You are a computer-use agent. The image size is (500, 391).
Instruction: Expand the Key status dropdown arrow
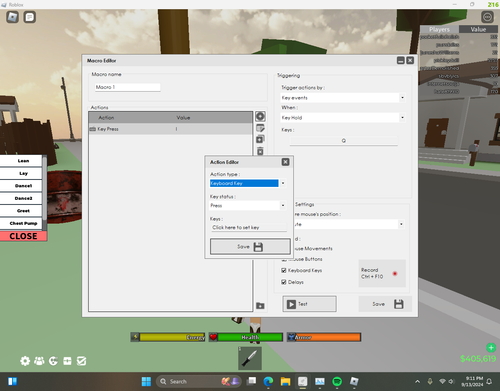[283, 205]
